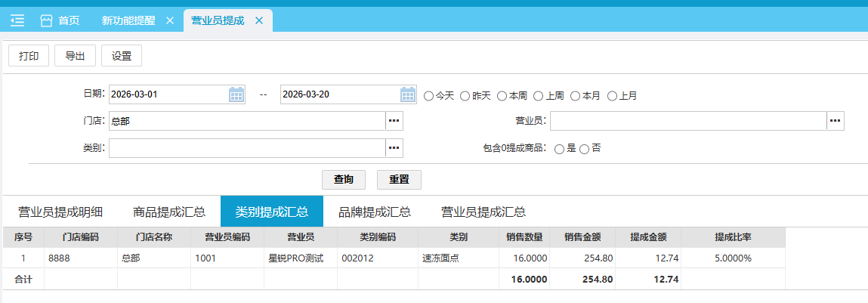Viewport: 868px width, 303px height.
Task: Click the 导出 toolbar button
Action: tap(75, 56)
